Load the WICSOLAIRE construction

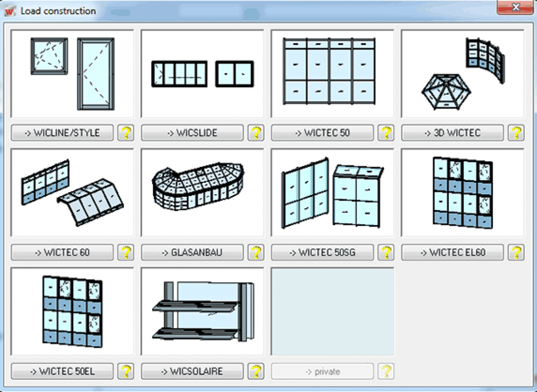(x=192, y=371)
